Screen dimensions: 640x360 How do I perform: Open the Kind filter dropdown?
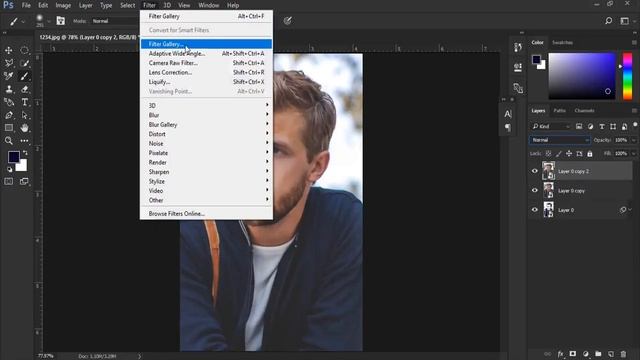point(551,127)
